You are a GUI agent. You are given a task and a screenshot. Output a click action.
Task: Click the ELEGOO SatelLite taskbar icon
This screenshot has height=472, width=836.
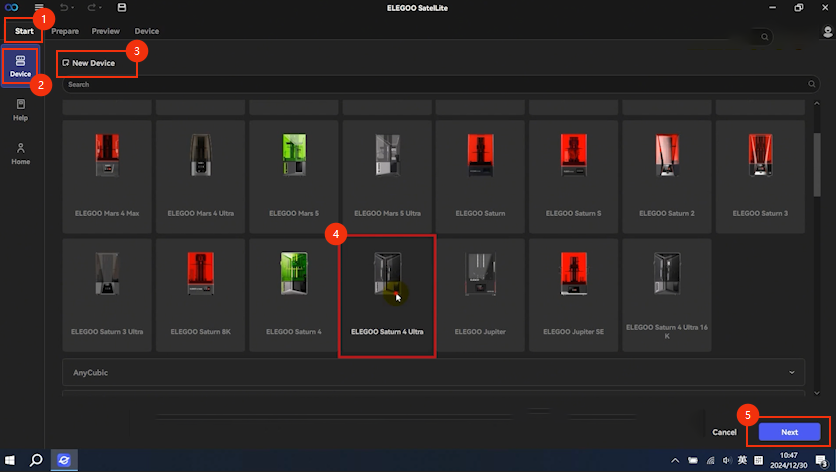pos(64,460)
